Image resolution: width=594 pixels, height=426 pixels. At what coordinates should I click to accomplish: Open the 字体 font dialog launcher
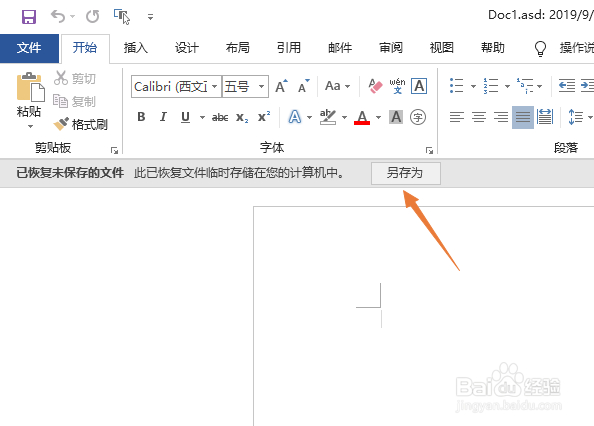coord(429,150)
